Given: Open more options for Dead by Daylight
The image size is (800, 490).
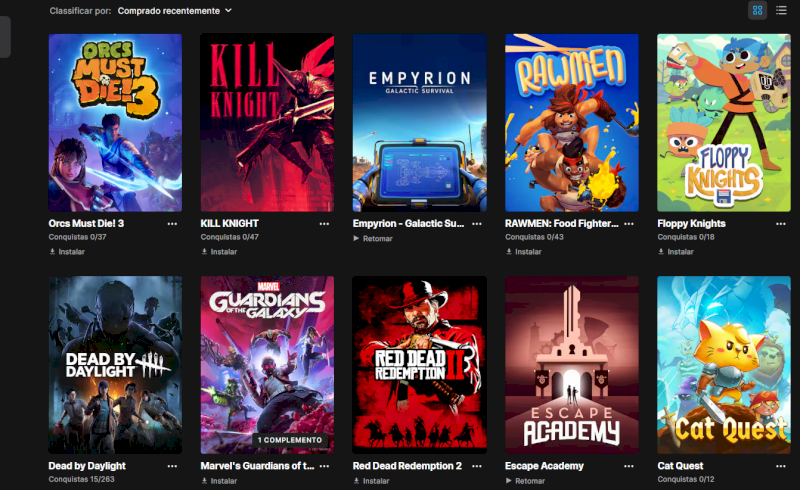Looking at the screenshot, I should tap(172, 466).
